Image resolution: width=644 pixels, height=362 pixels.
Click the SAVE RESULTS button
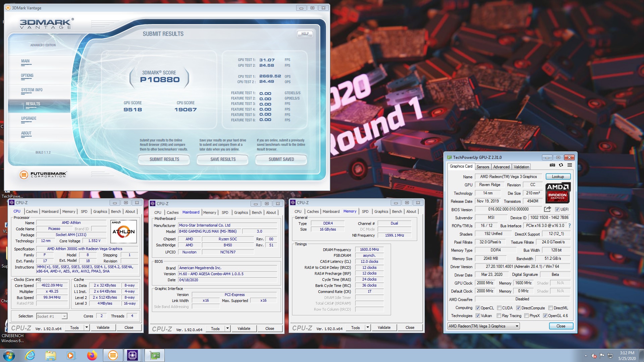coord(223,160)
